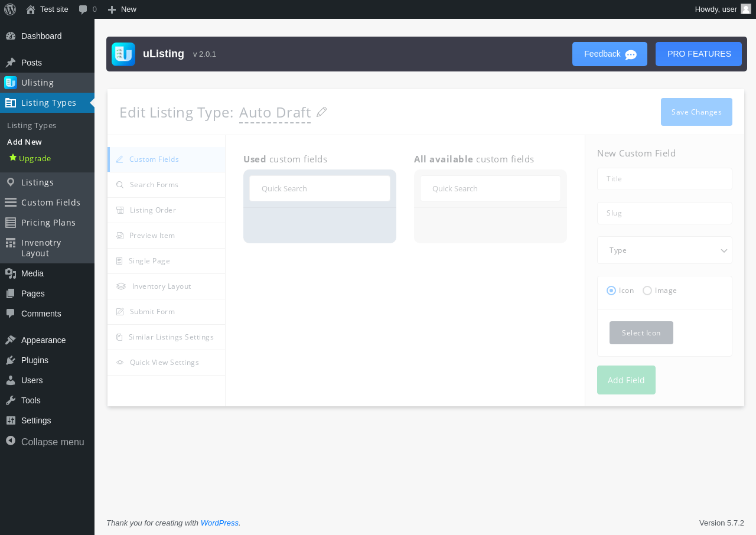Open the comments bubble icon in admin bar
This screenshot has height=535, width=756.
[x=83, y=9]
